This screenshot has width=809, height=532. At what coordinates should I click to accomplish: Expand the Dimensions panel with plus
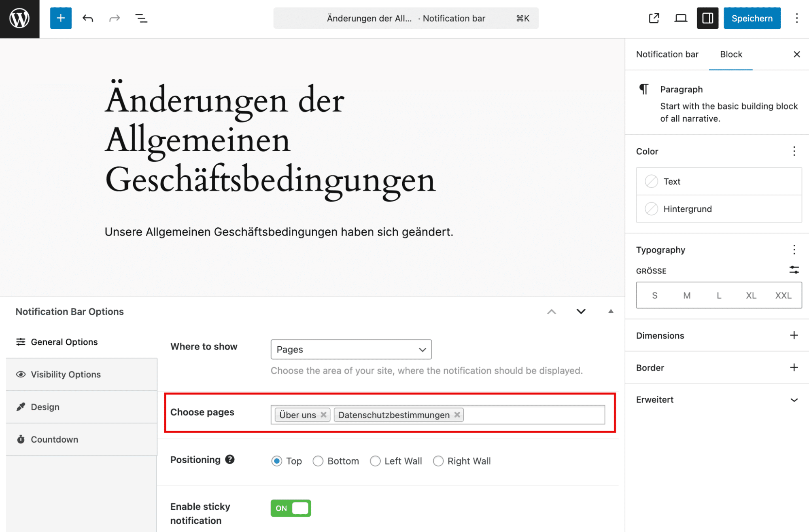pyautogui.click(x=794, y=335)
